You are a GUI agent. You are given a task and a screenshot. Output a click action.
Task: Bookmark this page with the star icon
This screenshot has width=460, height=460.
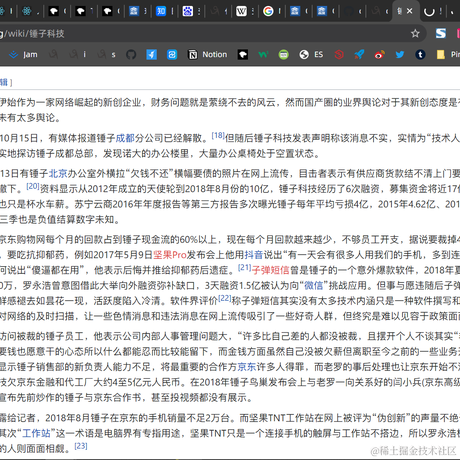click(415, 33)
